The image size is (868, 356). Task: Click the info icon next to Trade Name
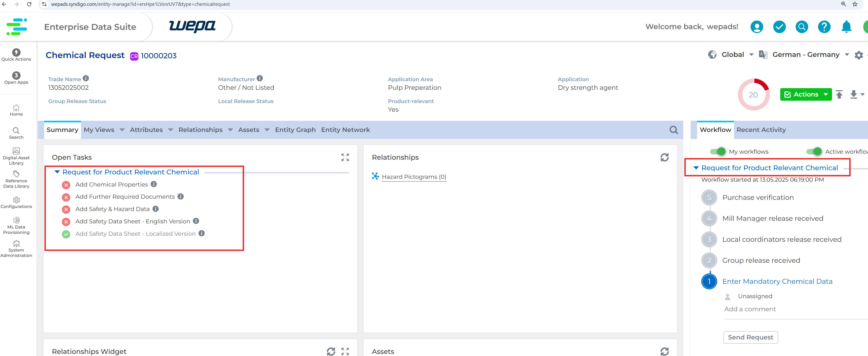[x=86, y=78]
